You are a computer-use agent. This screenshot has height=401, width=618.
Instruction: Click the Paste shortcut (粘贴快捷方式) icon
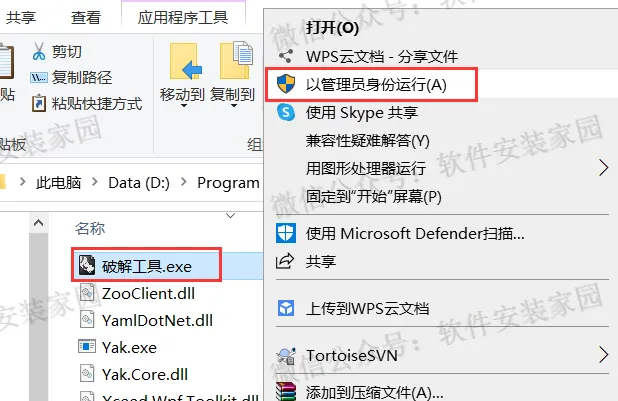39,103
